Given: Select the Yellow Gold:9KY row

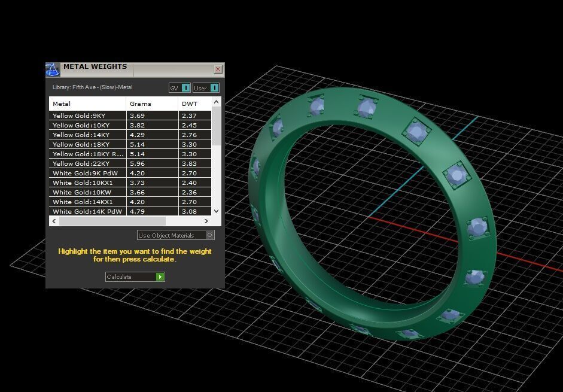Looking at the screenshot, I should [130, 116].
